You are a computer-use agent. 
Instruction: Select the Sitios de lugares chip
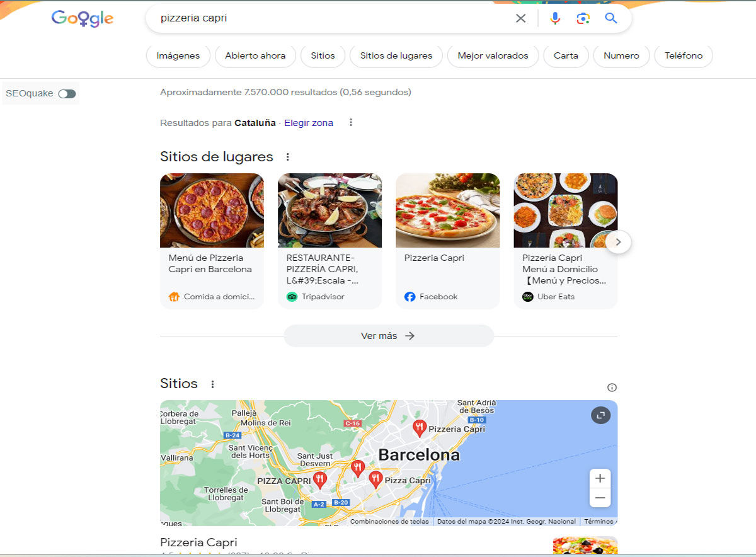pos(396,55)
